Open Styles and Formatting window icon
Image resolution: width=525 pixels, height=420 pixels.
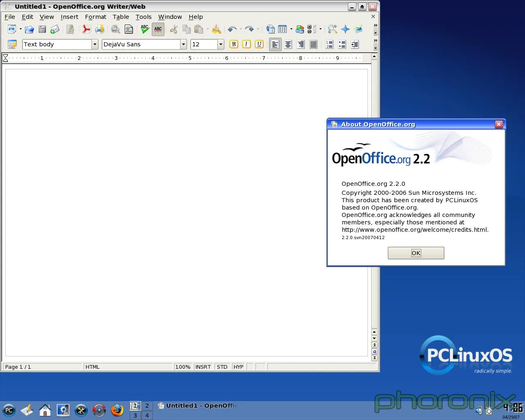pos(12,44)
